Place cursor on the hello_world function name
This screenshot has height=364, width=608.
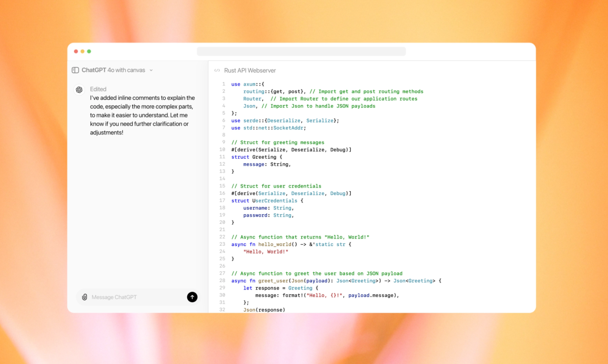[x=275, y=244]
